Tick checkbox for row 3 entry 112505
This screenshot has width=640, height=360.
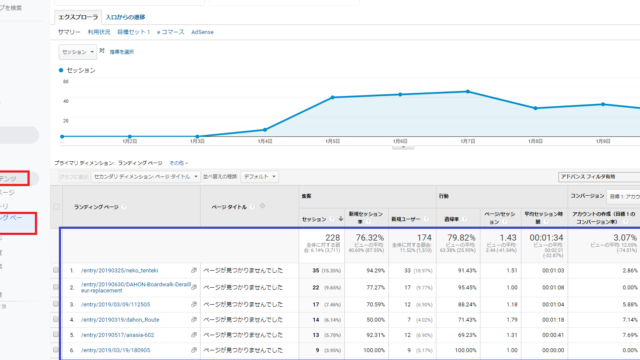click(56, 304)
